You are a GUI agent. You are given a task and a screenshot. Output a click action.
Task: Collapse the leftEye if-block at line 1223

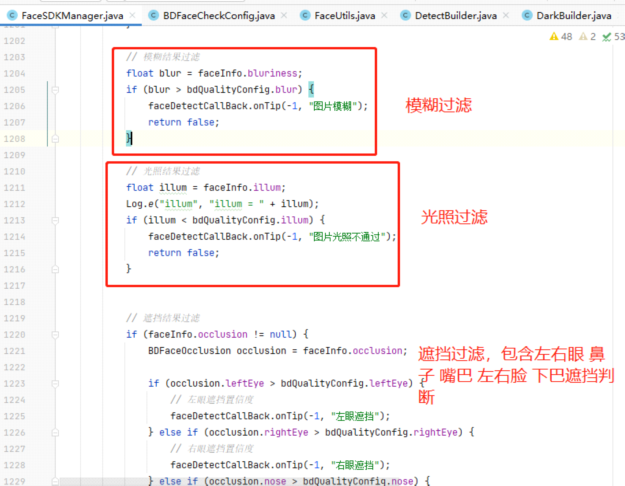(55, 384)
